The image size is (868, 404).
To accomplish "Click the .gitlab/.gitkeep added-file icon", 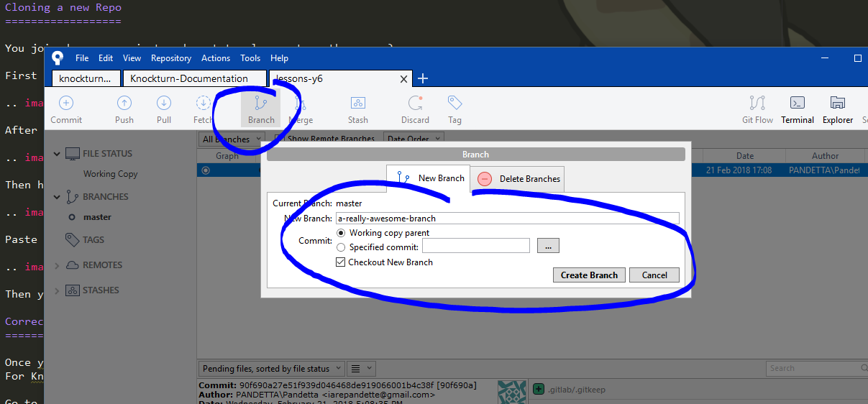I will [x=539, y=389].
